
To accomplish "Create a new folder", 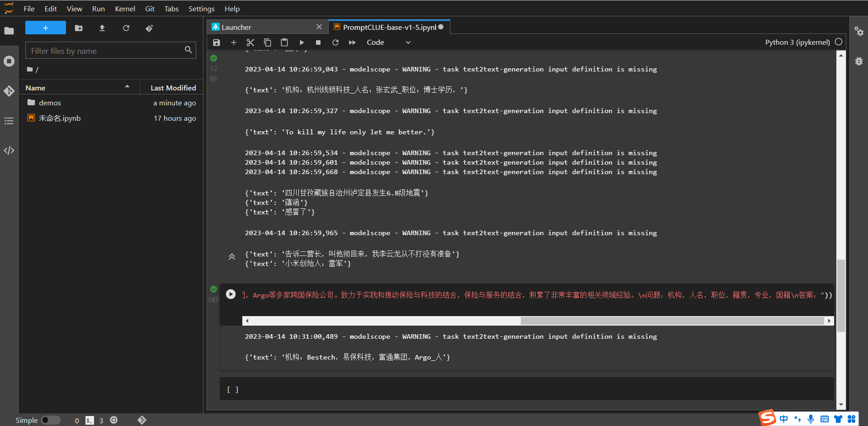I will [x=79, y=28].
